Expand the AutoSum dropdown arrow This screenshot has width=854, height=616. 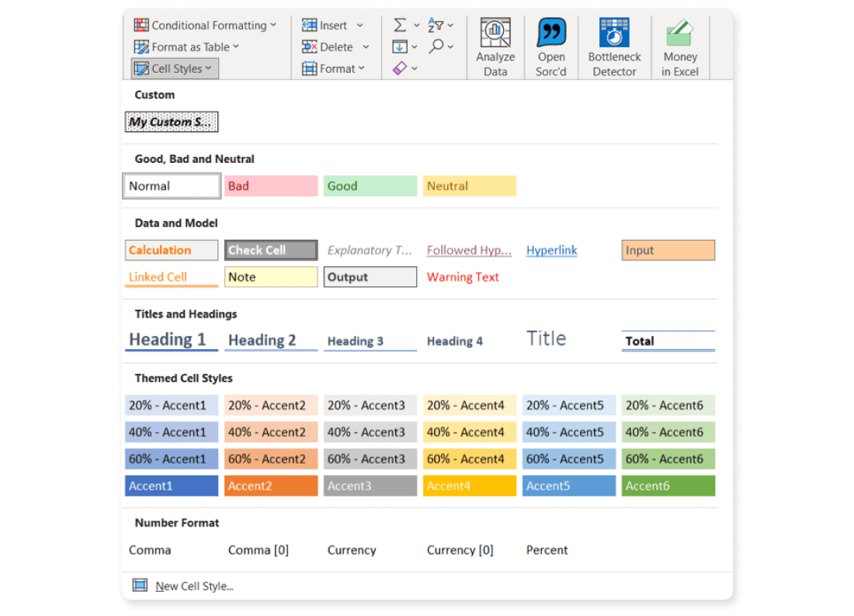coord(417,26)
